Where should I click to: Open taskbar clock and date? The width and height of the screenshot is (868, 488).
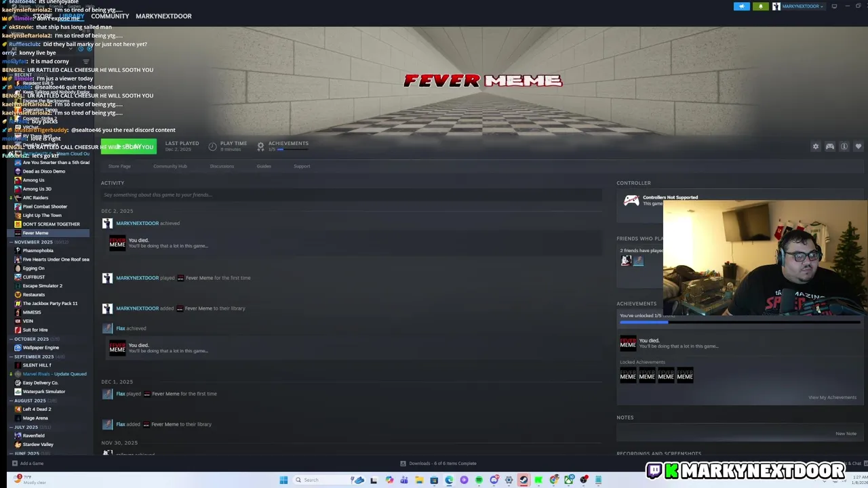pyautogui.click(x=859, y=480)
